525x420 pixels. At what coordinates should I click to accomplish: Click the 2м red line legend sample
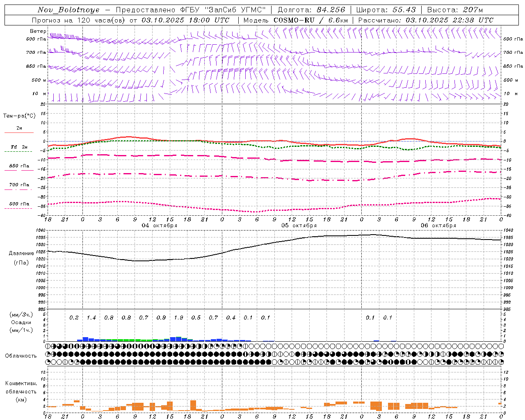[19, 133]
